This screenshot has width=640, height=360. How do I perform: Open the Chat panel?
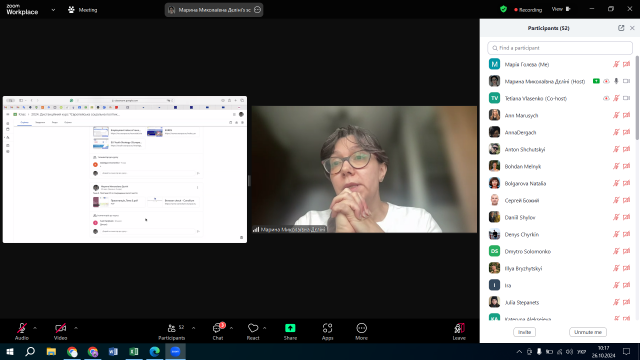(218, 331)
